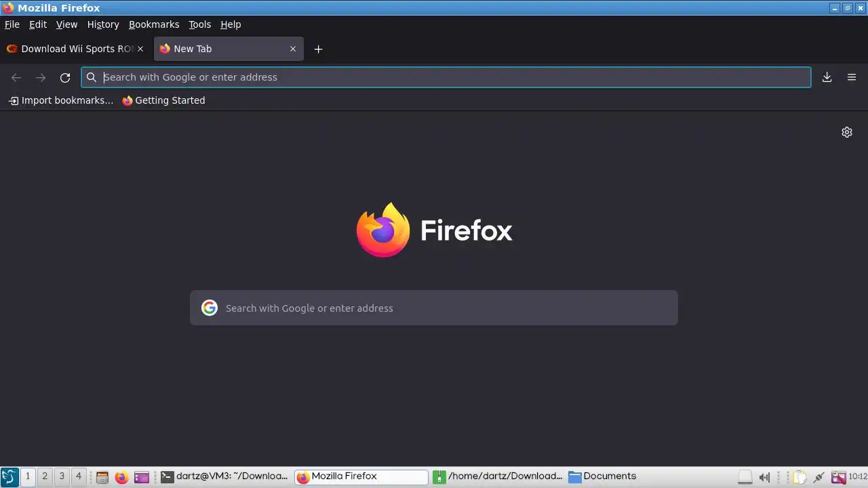868x488 pixels.
Task: Open the Edit menu
Action: (38, 24)
